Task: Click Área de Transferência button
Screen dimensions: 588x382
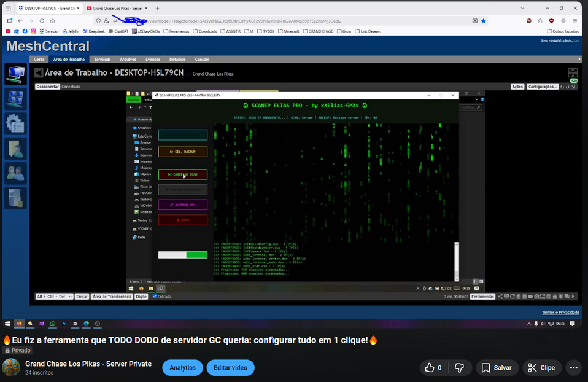Action: (112, 297)
